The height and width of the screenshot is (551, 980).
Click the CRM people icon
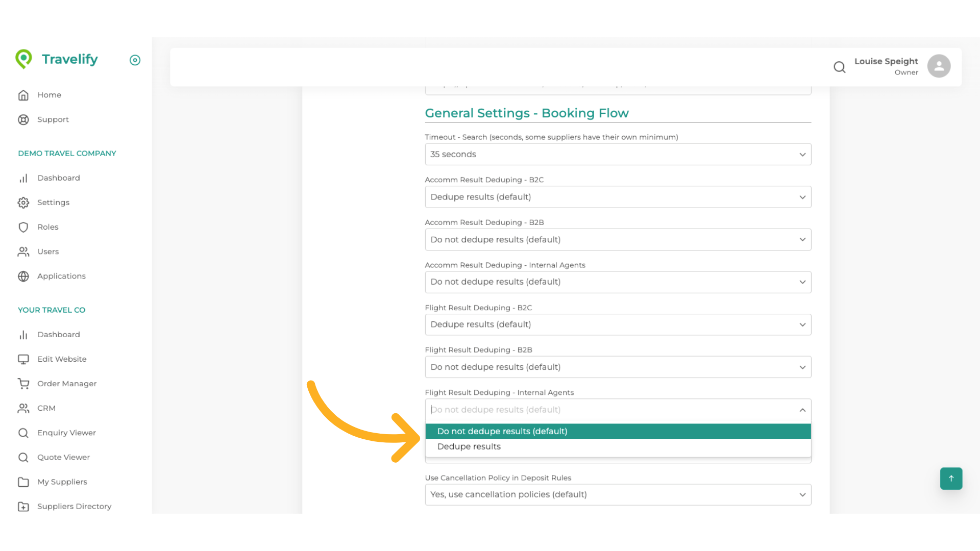(x=23, y=408)
